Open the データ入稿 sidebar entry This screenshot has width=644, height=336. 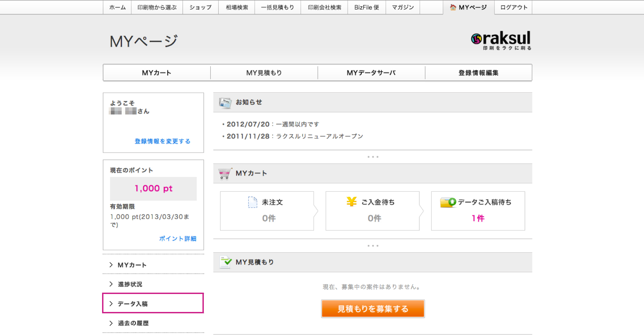click(132, 304)
